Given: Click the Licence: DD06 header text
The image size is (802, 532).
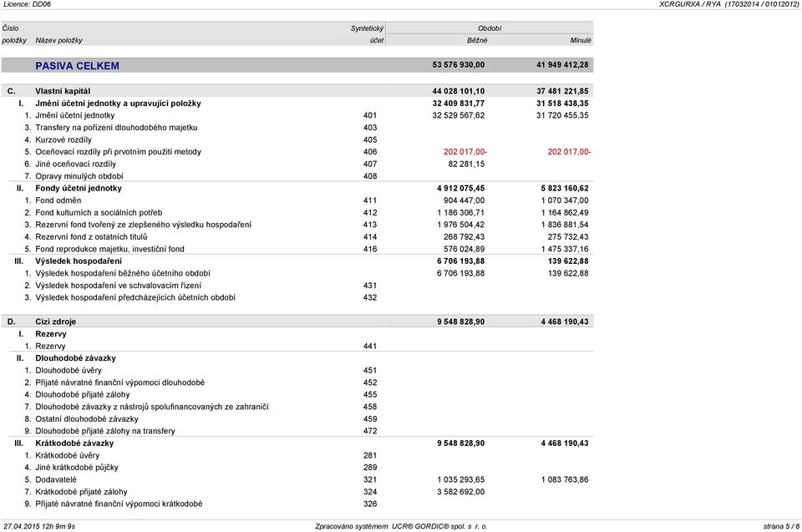Looking at the screenshot, I should [x=27, y=4].
